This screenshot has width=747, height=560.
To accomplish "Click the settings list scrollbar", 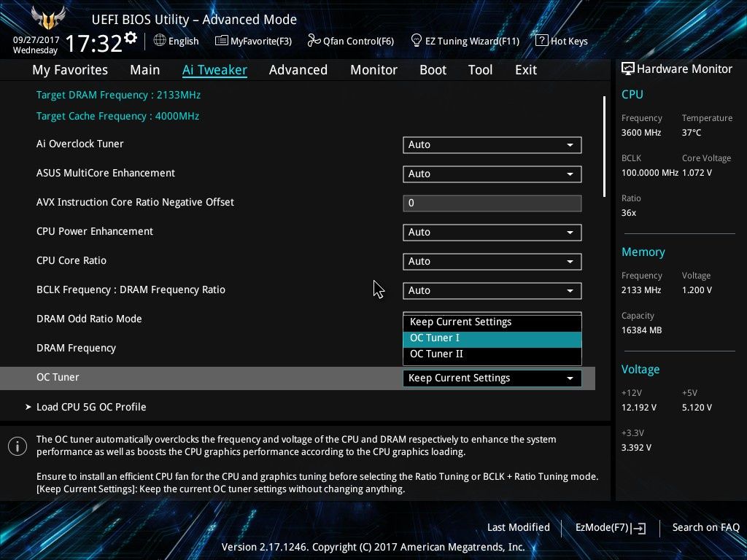I will 604,146.
